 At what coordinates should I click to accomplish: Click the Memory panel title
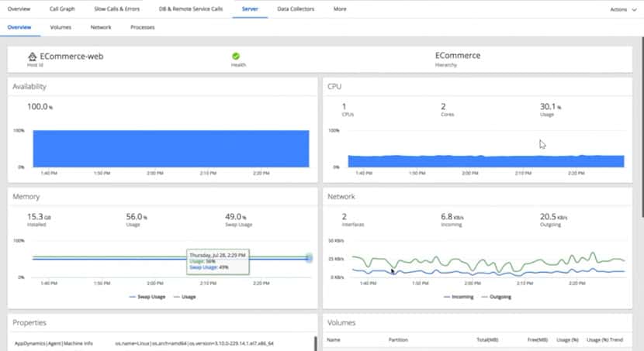(26, 196)
